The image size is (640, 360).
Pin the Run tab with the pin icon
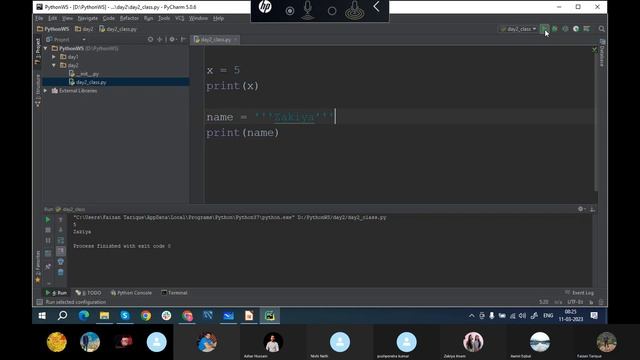[x=48, y=266]
